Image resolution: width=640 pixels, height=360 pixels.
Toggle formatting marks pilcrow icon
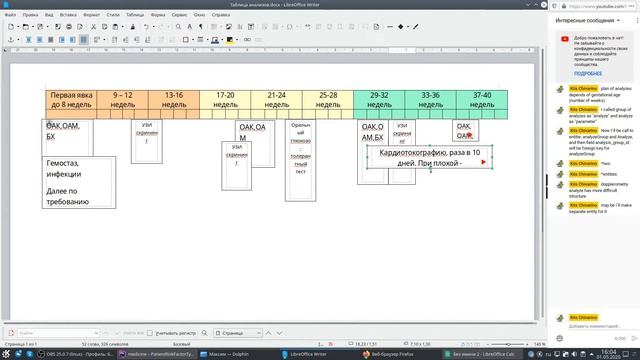pyautogui.click(x=201, y=27)
